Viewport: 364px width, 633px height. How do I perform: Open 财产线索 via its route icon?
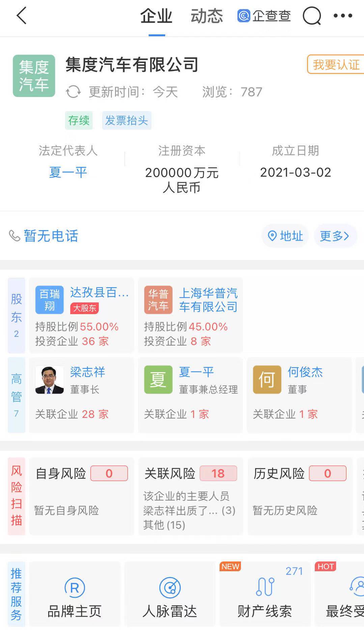pyautogui.click(x=265, y=587)
